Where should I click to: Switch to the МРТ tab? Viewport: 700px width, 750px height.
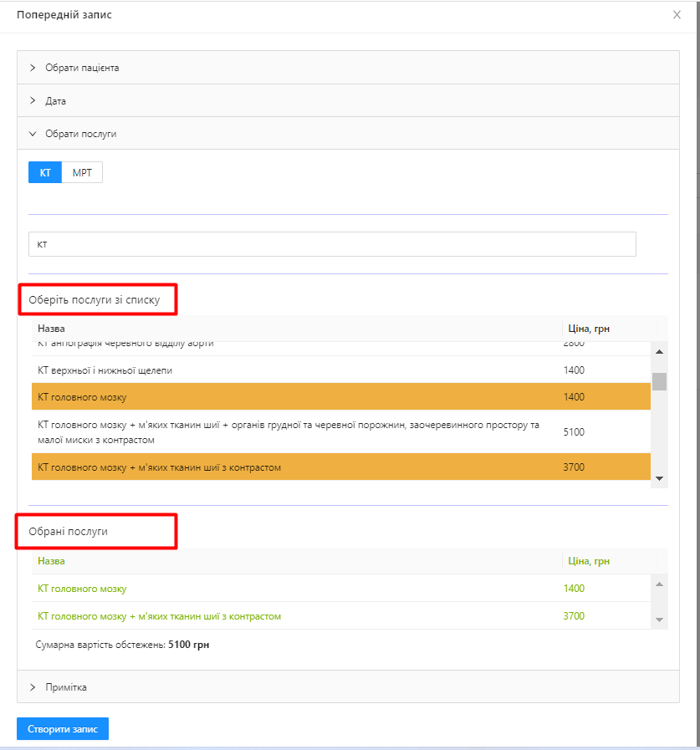coord(82,173)
